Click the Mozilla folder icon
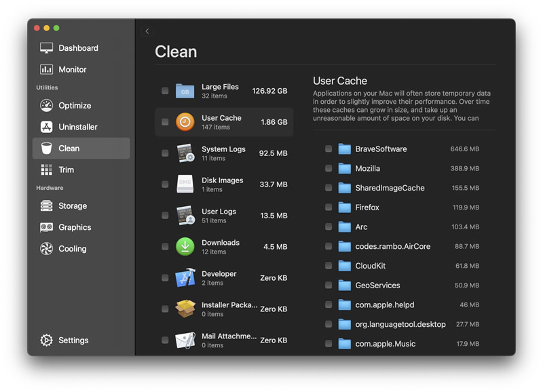 click(345, 168)
